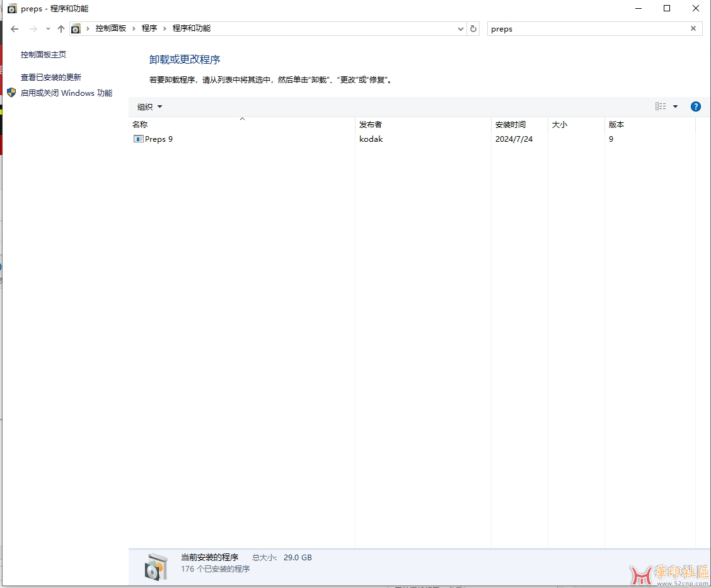Sort by the 版本 column header
Screen dimensions: 711x588
click(650, 124)
